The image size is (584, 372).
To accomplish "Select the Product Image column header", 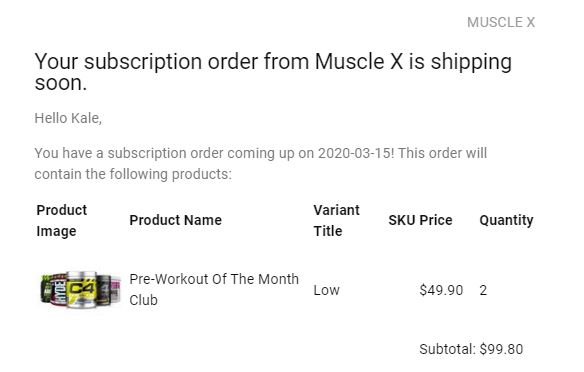I will click(x=61, y=220).
